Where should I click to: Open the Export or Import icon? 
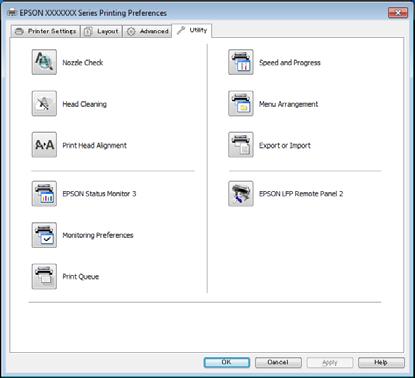click(241, 145)
